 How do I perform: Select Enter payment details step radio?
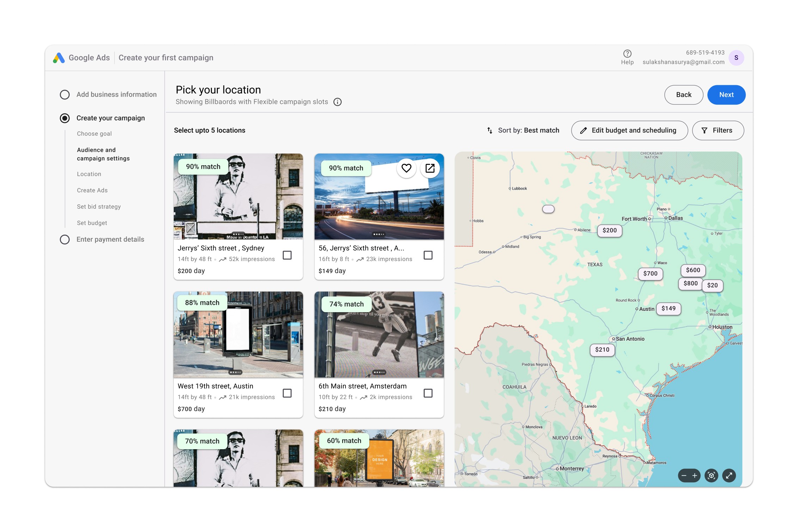coord(65,240)
